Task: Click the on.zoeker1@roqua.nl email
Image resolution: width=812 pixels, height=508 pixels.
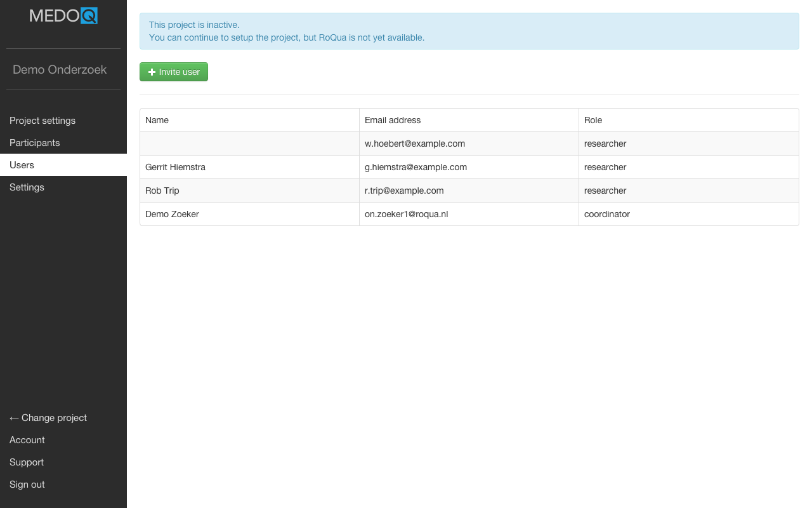Action: (406, 214)
